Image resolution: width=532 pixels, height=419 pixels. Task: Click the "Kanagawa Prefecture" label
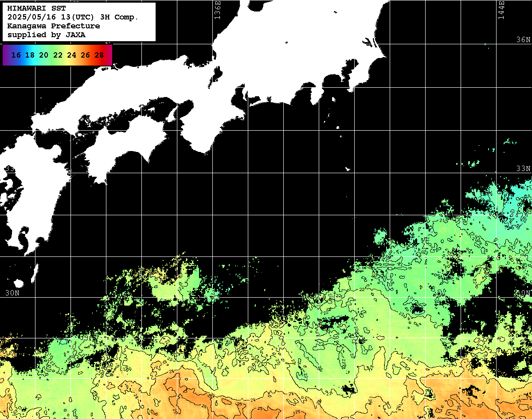pos(54,26)
